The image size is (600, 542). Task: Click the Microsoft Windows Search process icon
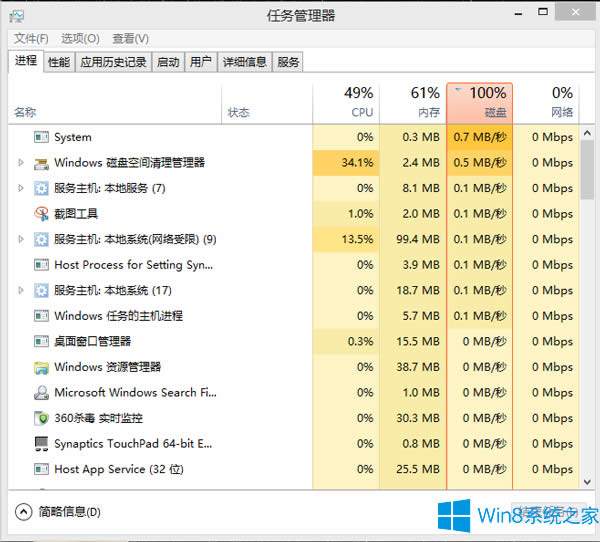(x=41, y=393)
